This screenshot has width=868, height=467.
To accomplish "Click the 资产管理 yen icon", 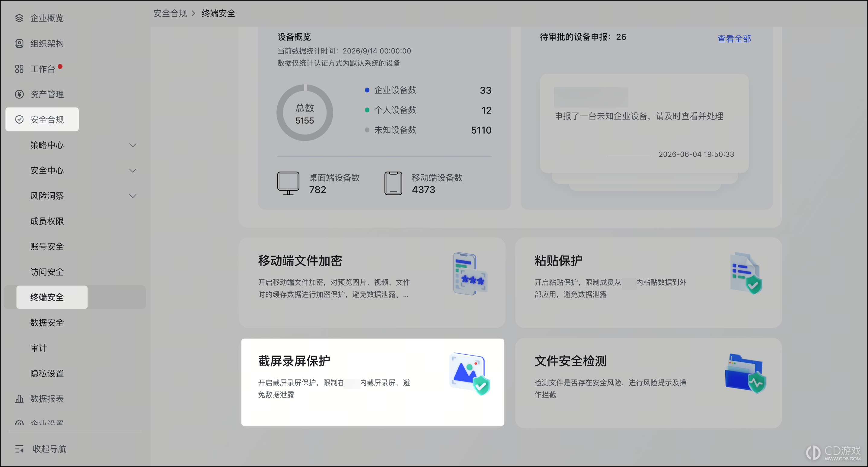I will (x=19, y=94).
